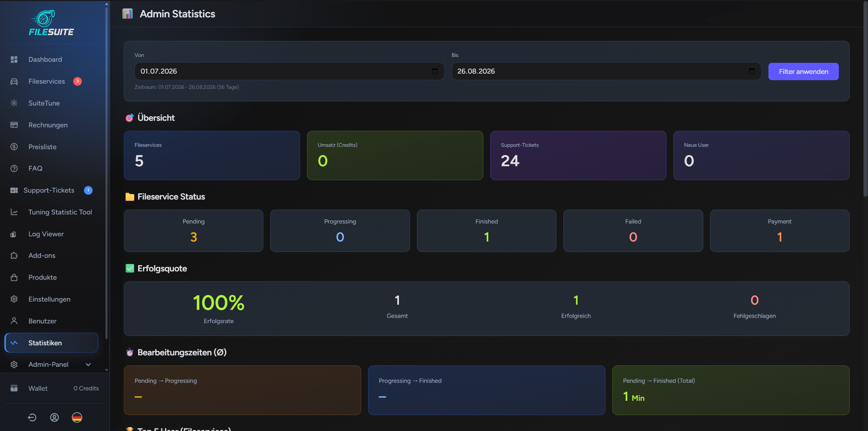This screenshot has width=868, height=431.
Task: Switch language via German flag icon
Action: [x=77, y=417]
